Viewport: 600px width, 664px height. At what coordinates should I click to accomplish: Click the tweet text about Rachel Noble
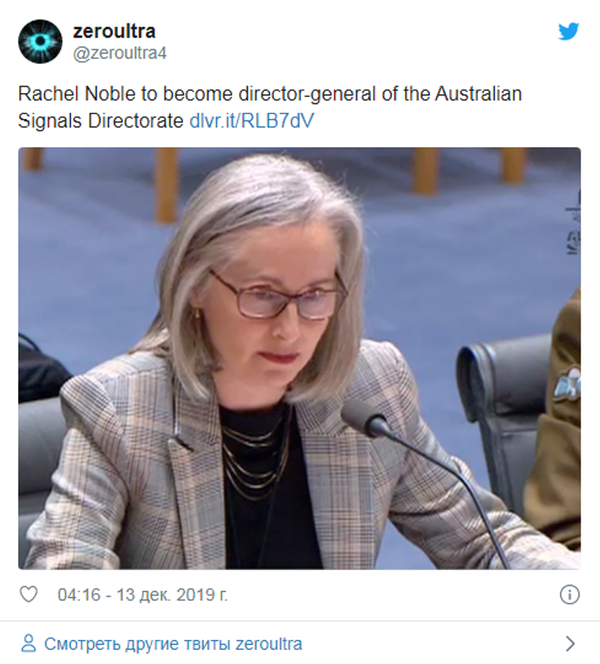coord(270,107)
